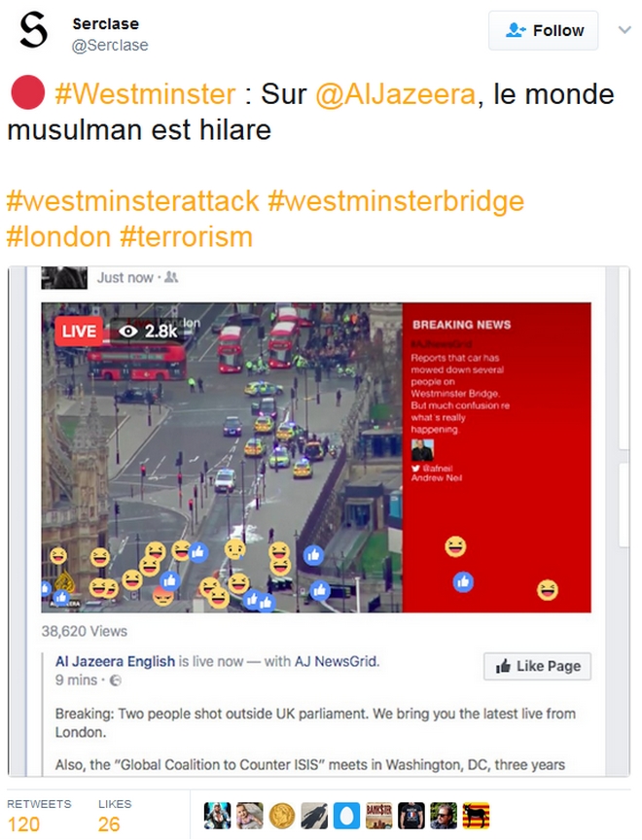Open the #terrorism hashtag
Viewport: 642px width, 840px height.
pos(187,237)
